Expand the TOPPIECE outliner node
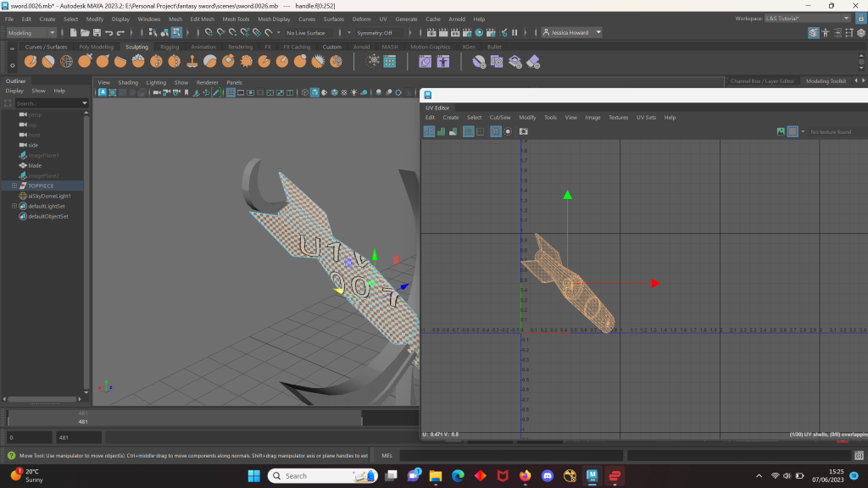 coord(14,186)
